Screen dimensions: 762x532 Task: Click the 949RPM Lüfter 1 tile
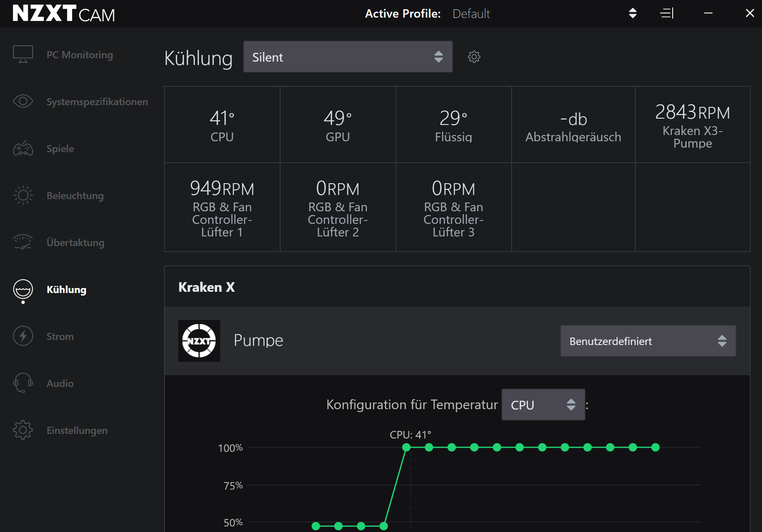(222, 207)
